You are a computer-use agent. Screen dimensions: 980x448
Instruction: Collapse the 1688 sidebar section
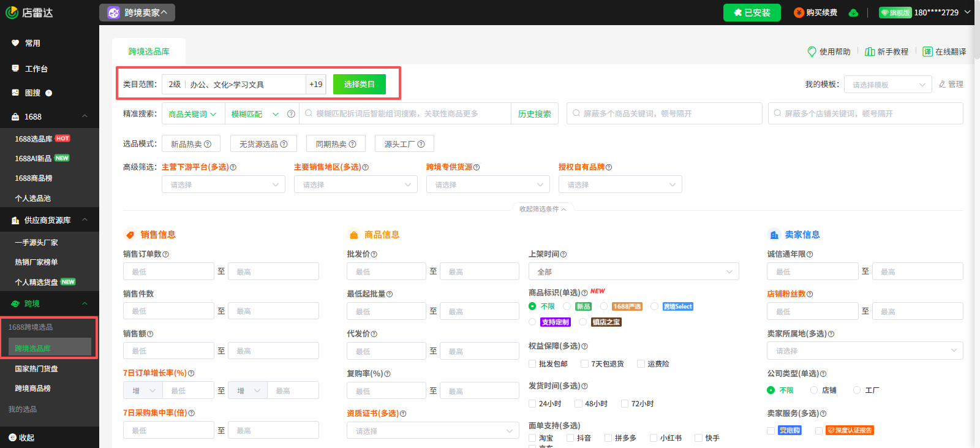[x=85, y=116]
